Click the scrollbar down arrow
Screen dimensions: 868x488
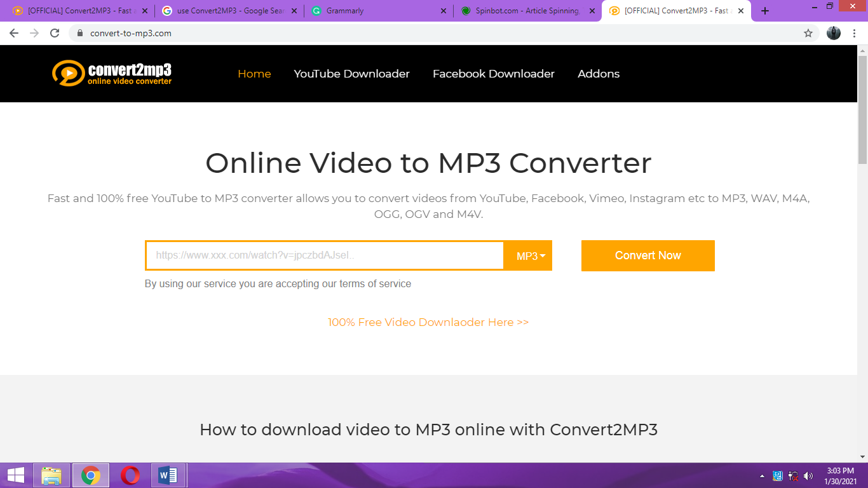point(862,457)
